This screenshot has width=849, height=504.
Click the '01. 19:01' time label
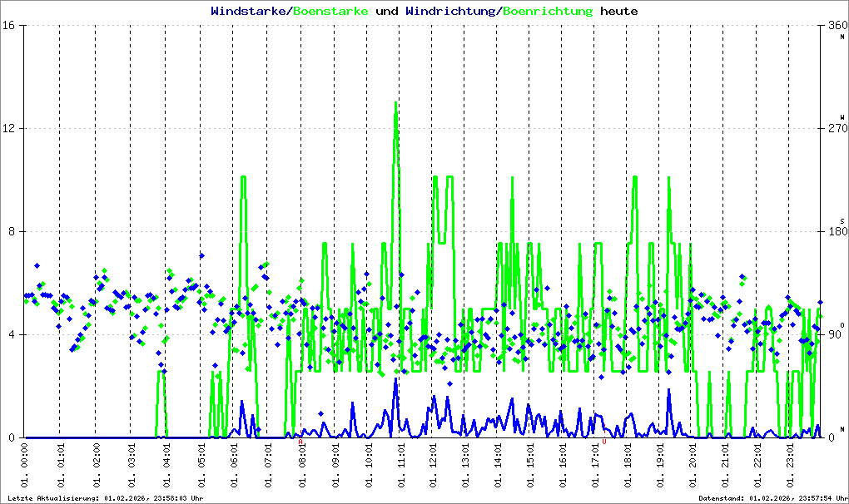[x=661, y=466]
